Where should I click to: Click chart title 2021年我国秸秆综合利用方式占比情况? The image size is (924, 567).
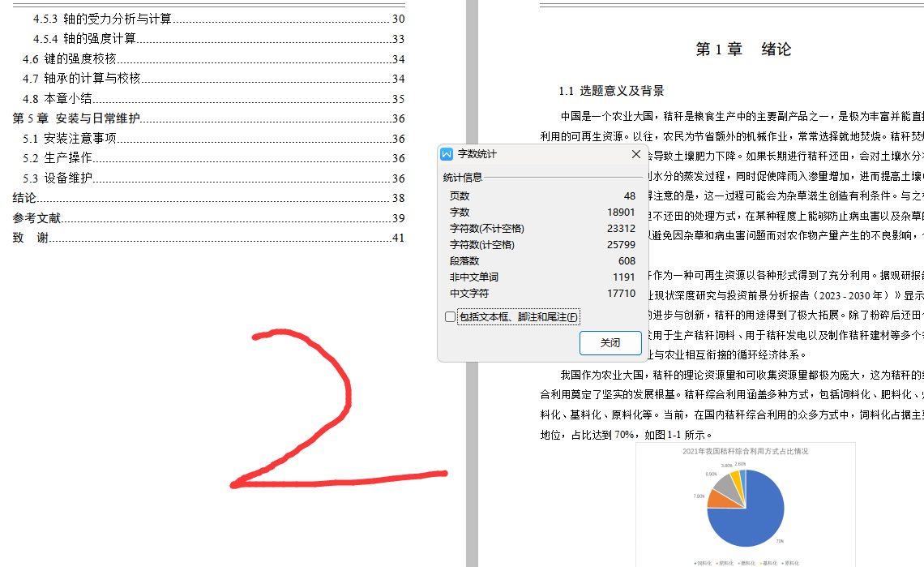(746, 451)
